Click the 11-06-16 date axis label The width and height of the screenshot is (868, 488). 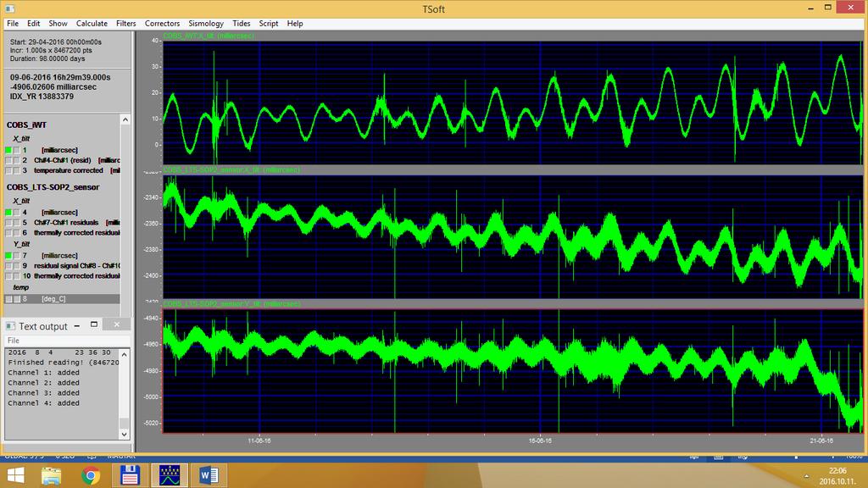(259, 441)
